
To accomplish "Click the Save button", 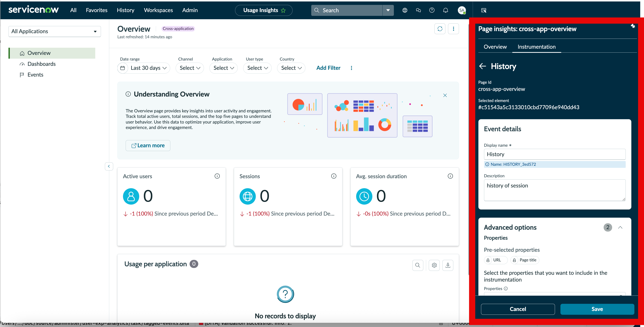I will (597, 309).
